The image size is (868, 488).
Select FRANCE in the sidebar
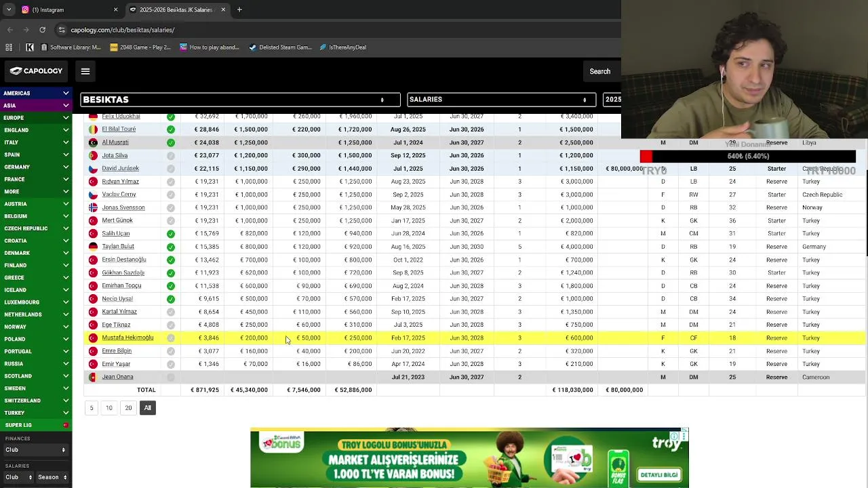tap(36, 179)
